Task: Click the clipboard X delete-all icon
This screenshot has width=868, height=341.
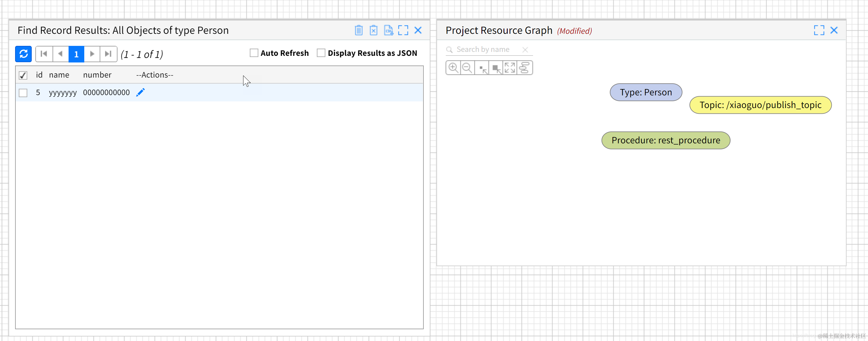Action: coord(373,30)
